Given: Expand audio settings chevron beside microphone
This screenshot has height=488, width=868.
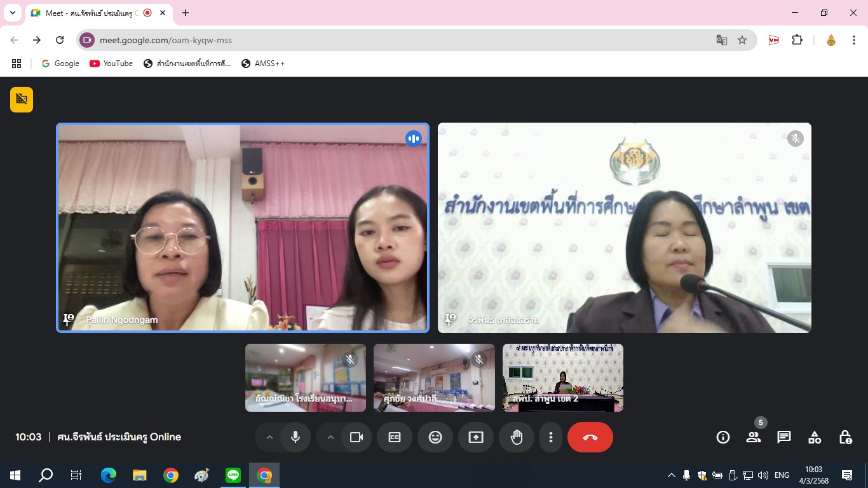Looking at the screenshot, I should point(269,437).
